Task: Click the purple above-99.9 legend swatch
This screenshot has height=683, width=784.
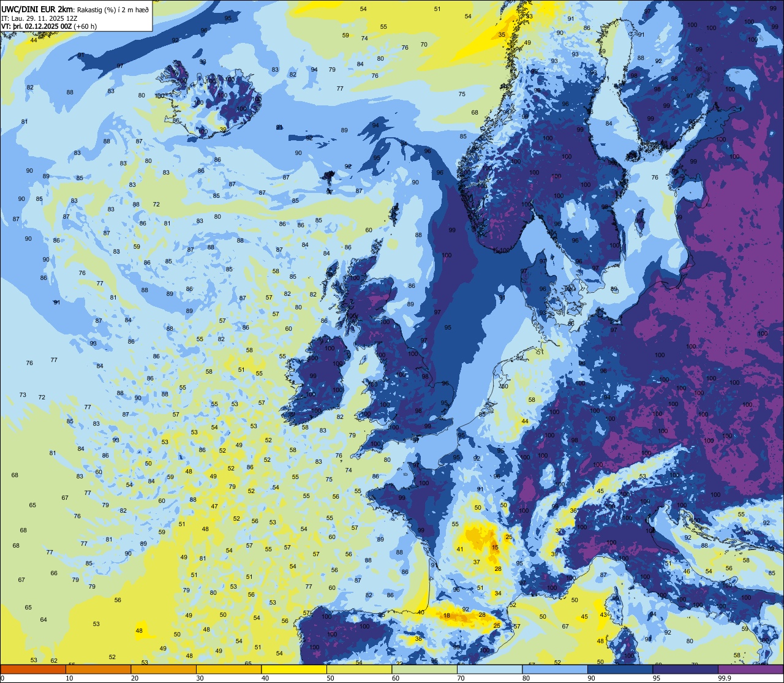Action: coord(750,669)
